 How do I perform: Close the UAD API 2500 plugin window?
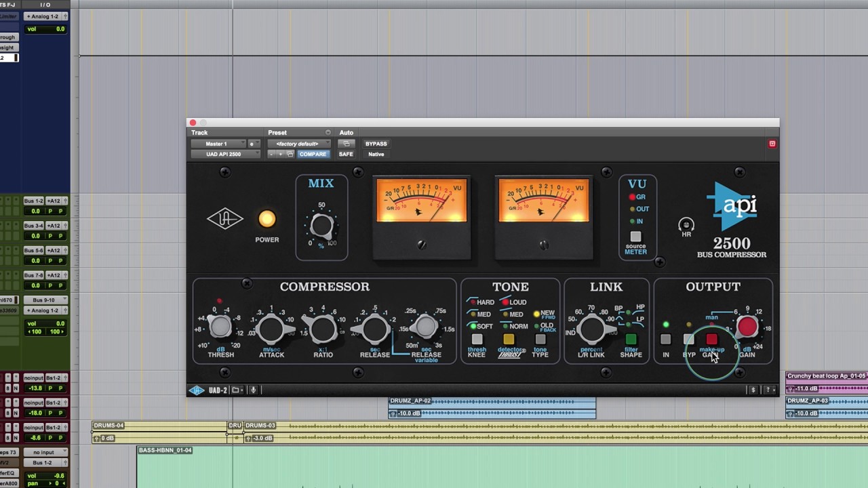(193, 123)
